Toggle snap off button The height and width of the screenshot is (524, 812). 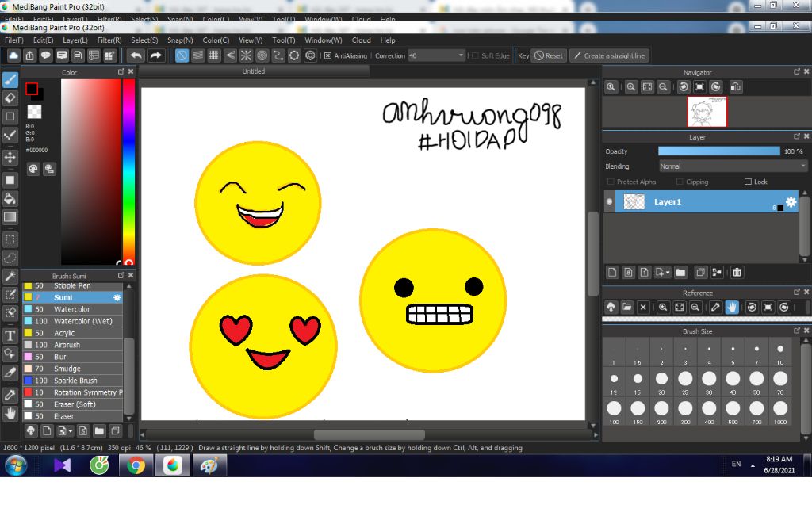(x=182, y=55)
